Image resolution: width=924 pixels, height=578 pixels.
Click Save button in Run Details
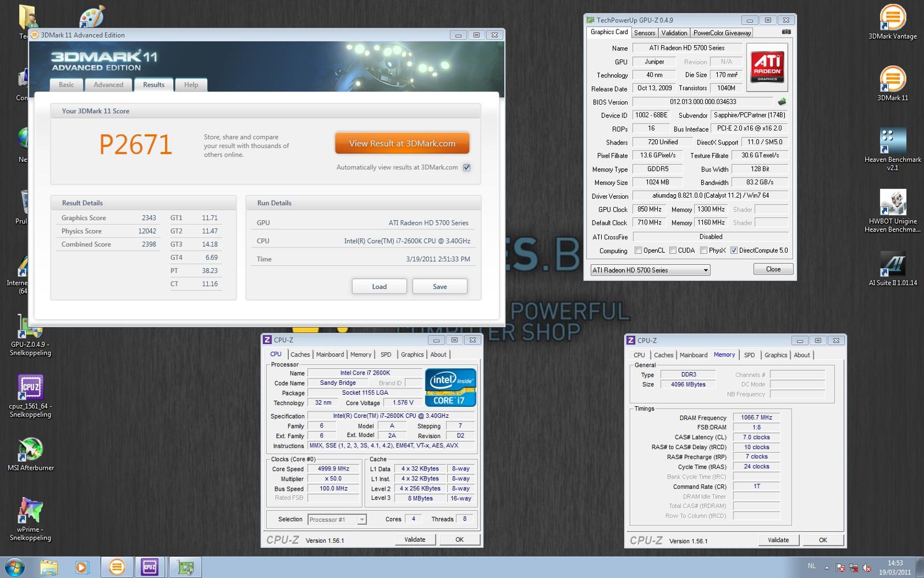coord(440,287)
